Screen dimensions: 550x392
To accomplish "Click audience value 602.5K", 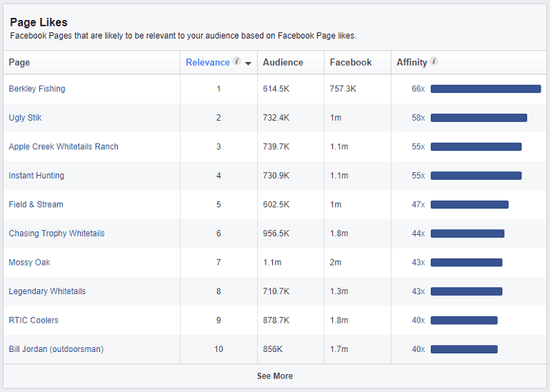I will 276,204.
